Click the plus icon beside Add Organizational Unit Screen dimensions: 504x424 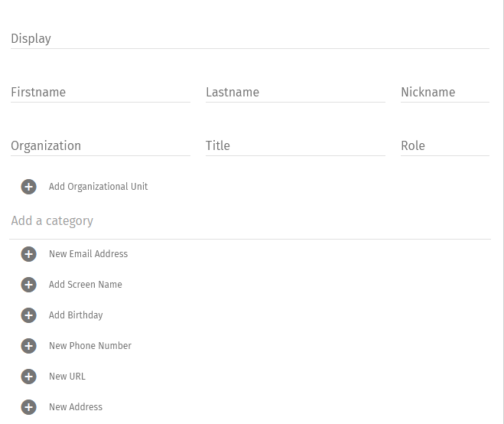click(29, 187)
